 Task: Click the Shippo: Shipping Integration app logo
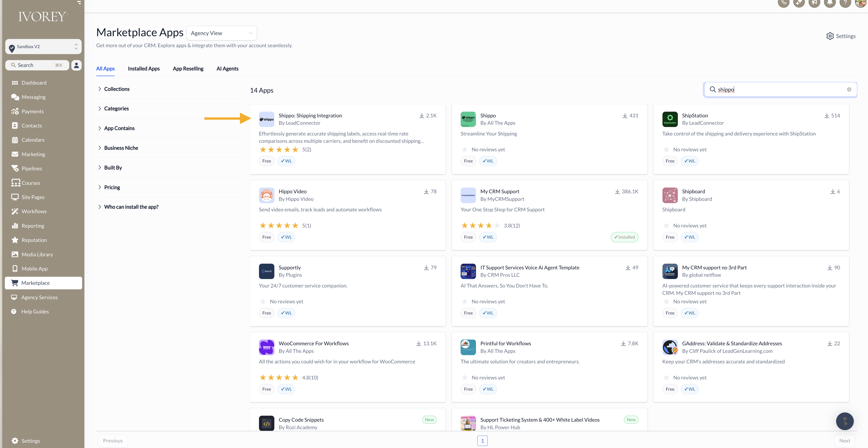[266, 119]
